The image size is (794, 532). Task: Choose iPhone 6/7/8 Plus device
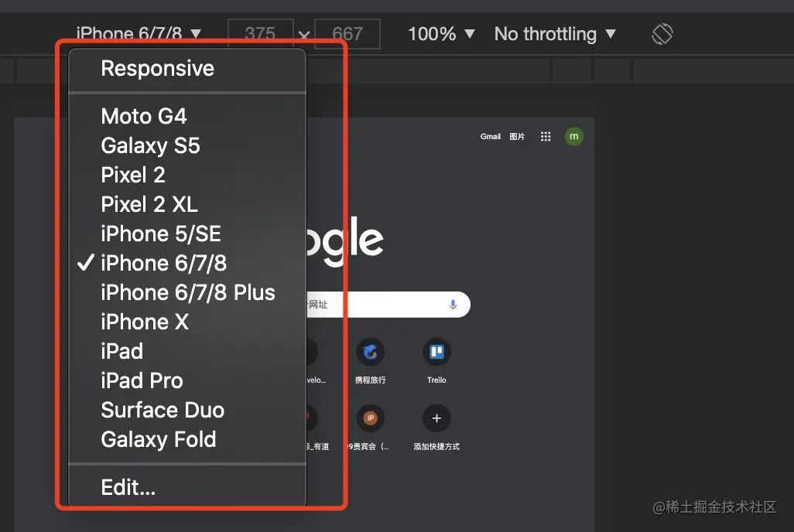[187, 292]
